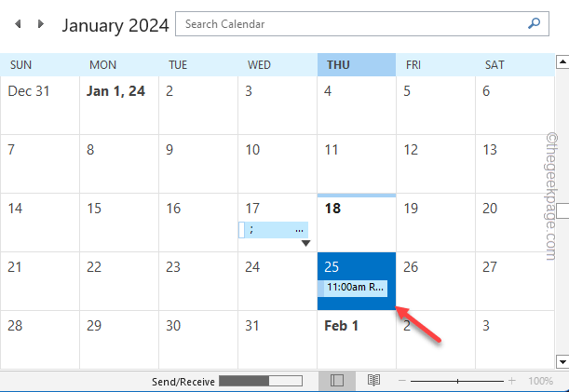Click the 100% zoom level

coord(540,381)
